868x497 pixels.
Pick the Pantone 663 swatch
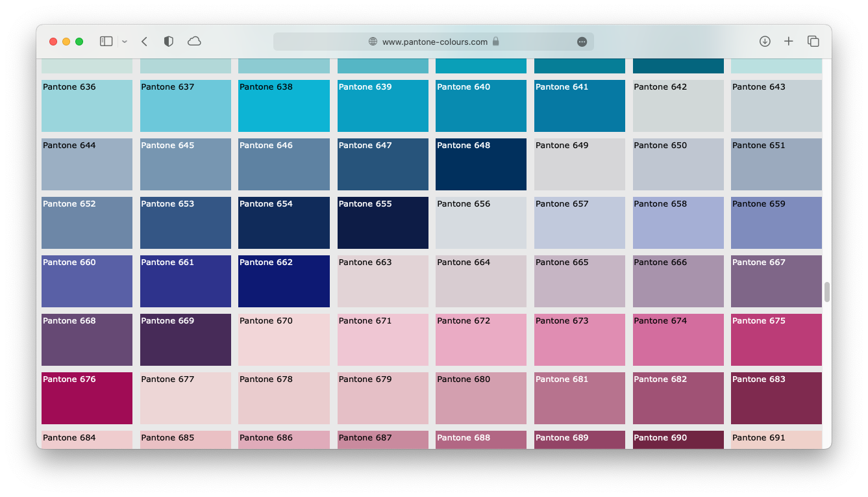[383, 281]
